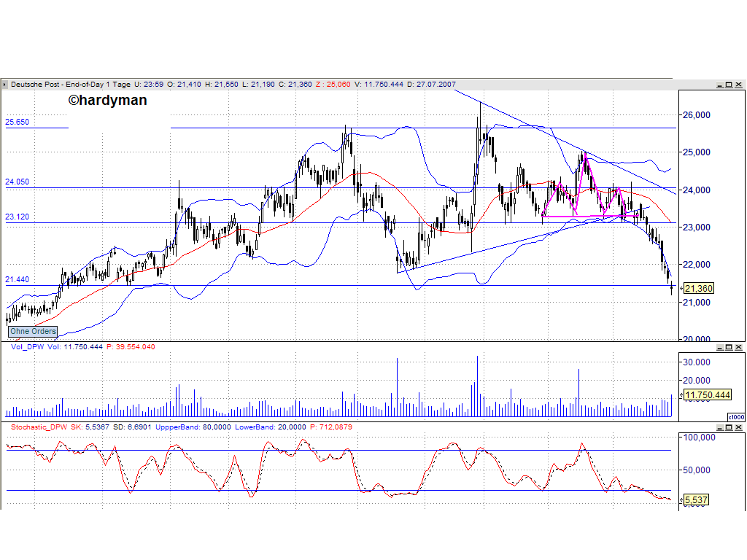Open chart options via the title bar arrow
The image size is (747, 560).
(4, 84)
